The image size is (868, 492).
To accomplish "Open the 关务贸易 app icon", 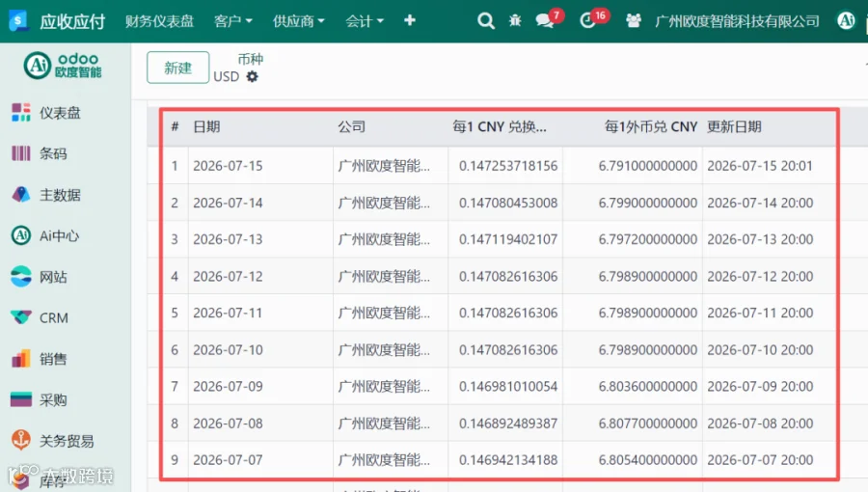I will [21, 440].
